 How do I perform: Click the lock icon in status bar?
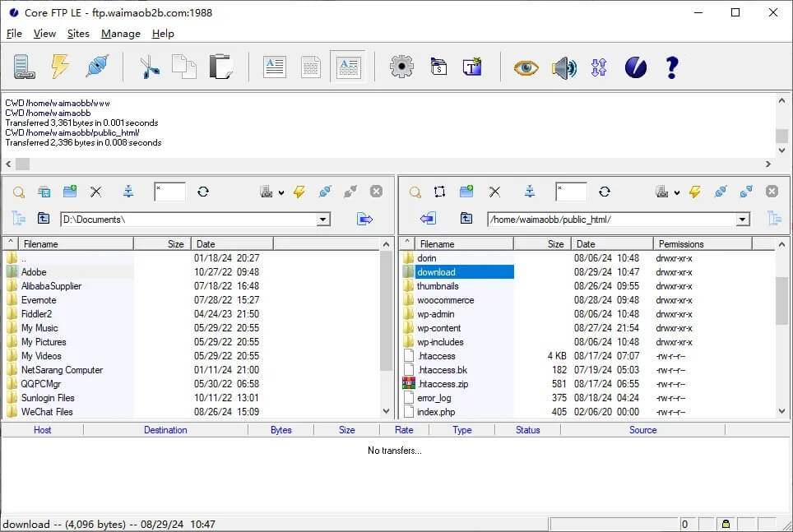(726, 524)
